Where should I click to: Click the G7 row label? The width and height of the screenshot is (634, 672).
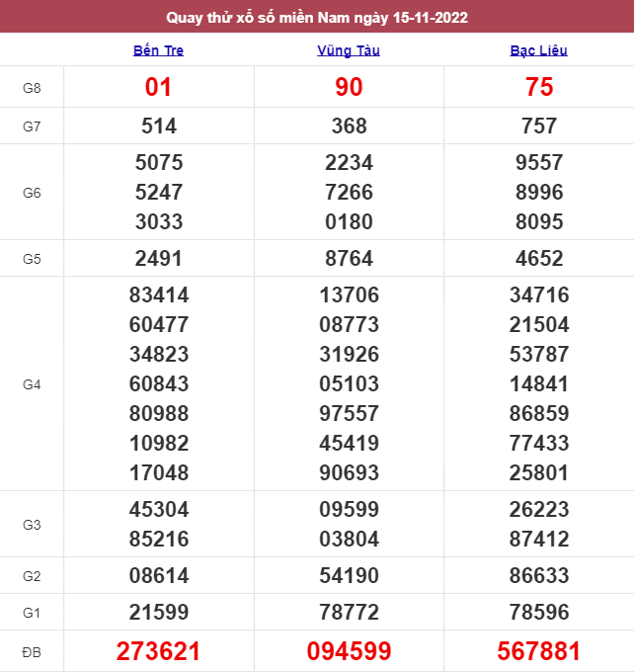click(x=32, y=126)
